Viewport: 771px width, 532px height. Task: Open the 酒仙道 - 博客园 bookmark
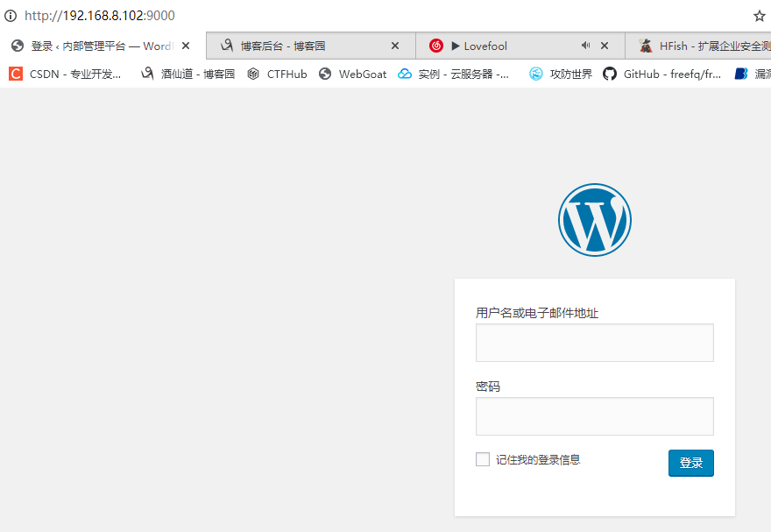click(187, 74)
